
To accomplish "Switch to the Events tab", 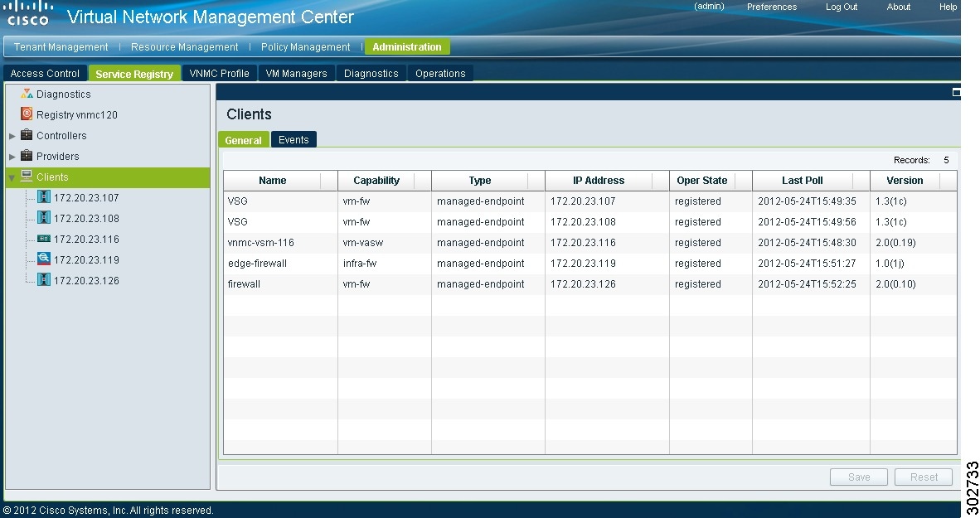I will 294,139.
